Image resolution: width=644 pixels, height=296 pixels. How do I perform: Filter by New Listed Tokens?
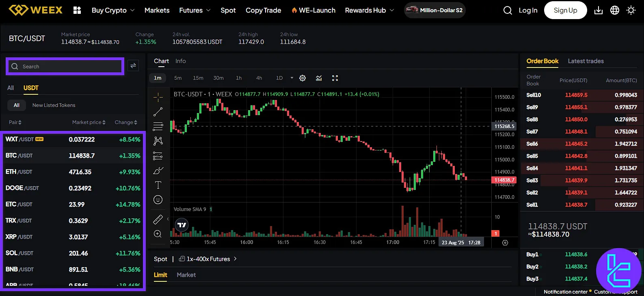(54, 105)
